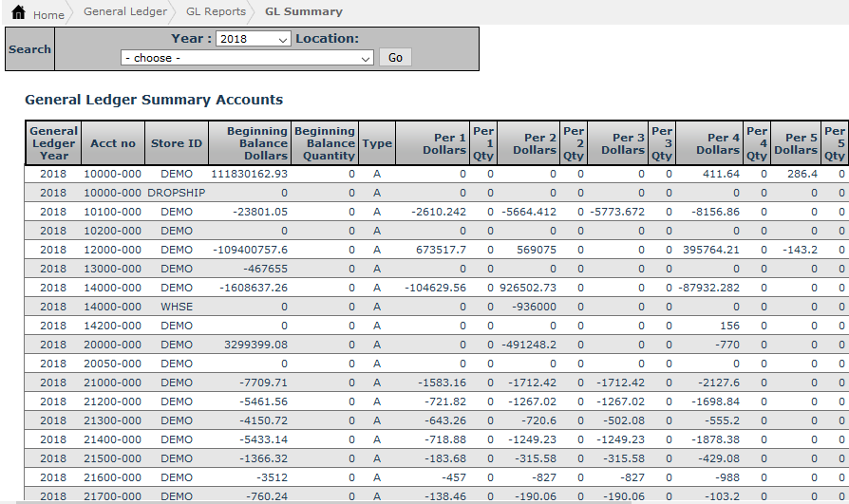This screenshot has width=849, height=504.
Task: Click the Beginning Balance Quantity header
Action: [x=324, y=143]
